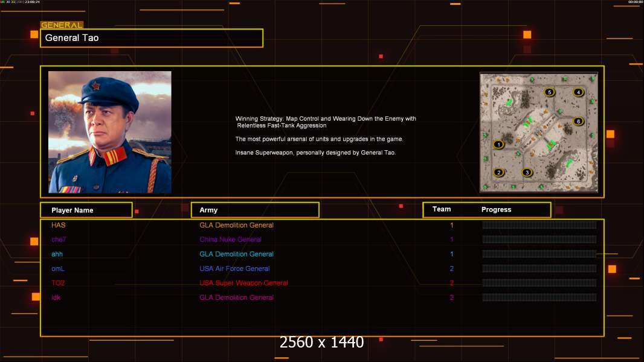Click the General Tao name field
Image resolution: width=644 pixels, height=362 pixels.
coord(152,38)
